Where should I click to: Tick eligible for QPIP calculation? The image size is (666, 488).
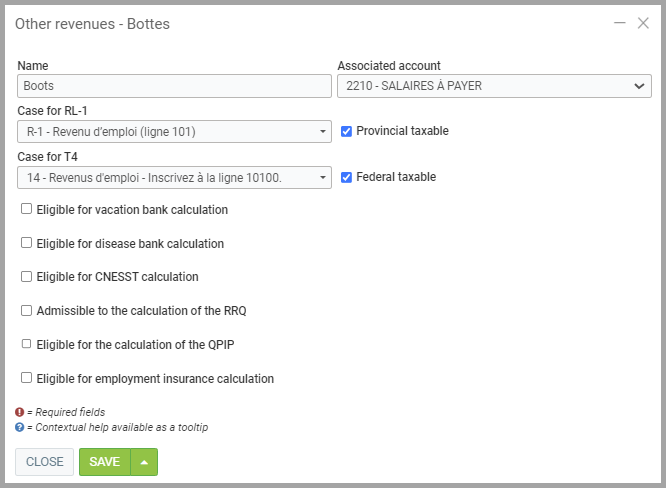(x=27, y=344)
